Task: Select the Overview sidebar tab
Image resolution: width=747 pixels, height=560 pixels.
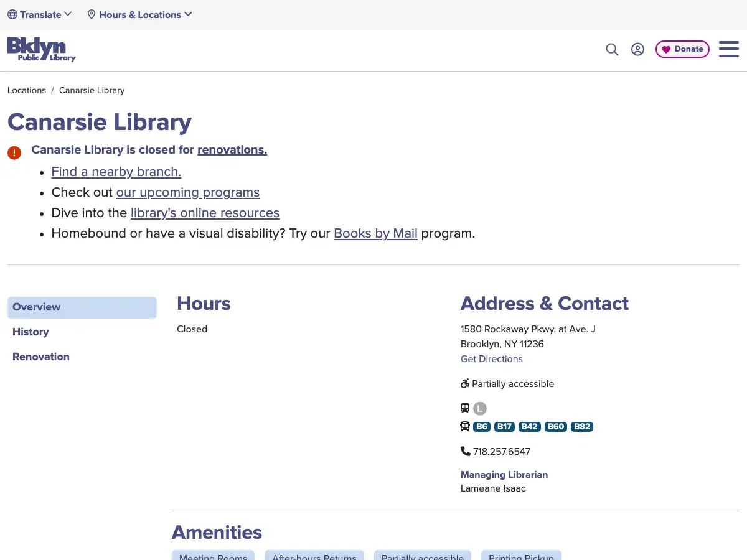Action: point(82,307)
